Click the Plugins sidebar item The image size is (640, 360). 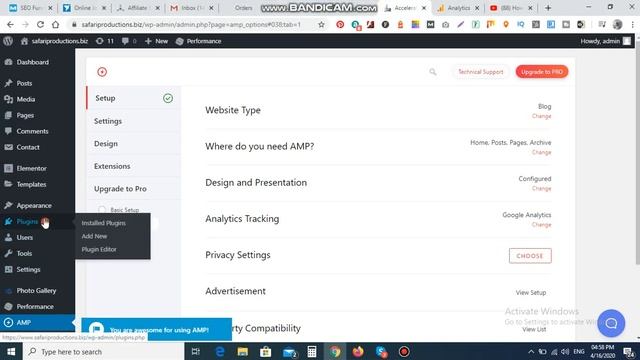[x=27, y=221]
